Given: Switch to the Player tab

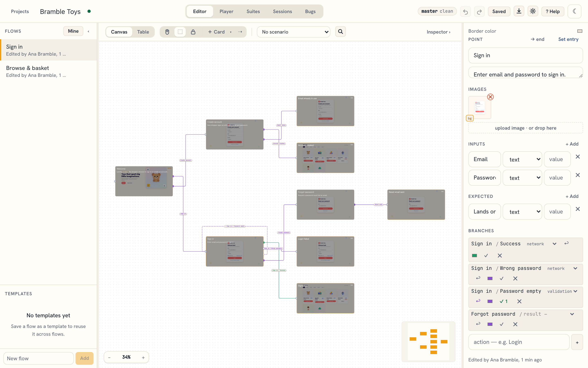Looking at the screenshot, I should (x=226, y=11).
